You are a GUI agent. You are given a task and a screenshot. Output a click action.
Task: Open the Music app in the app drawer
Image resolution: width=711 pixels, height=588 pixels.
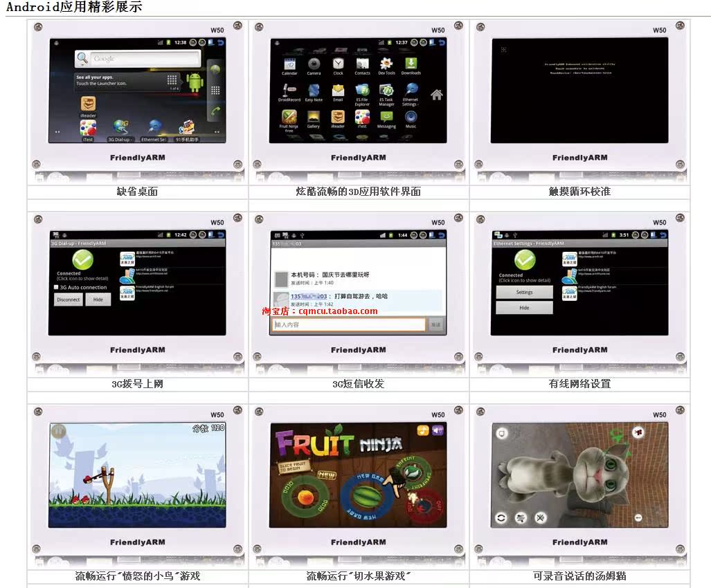coord(411,119)
